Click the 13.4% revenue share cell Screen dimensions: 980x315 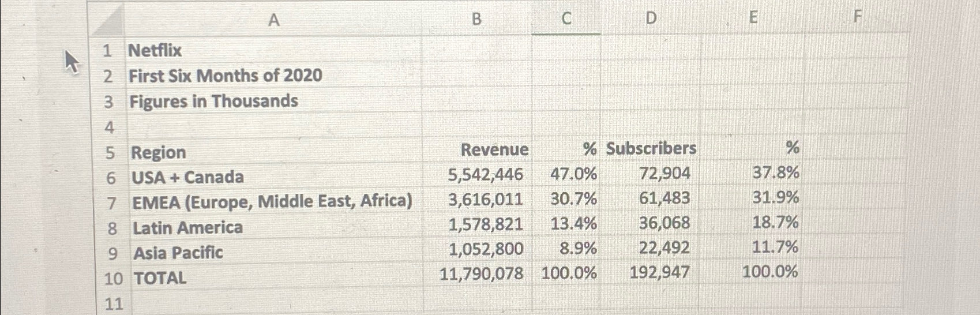click(567, 224)
